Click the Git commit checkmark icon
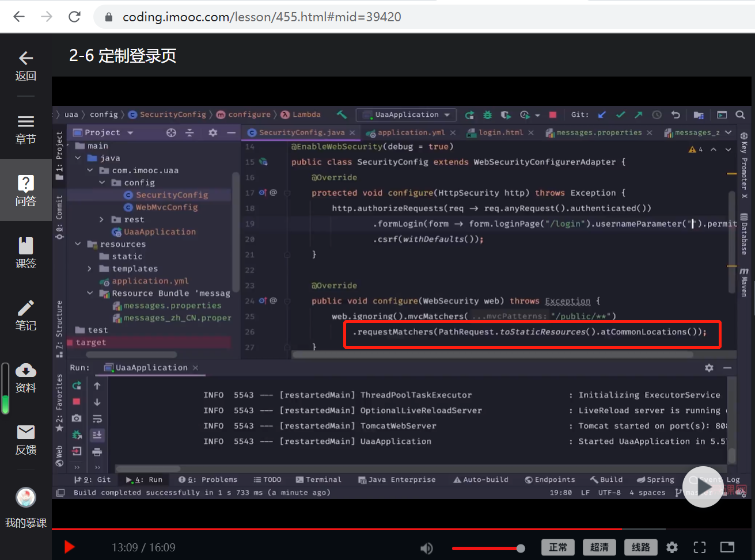 click(x=620, y=115)
